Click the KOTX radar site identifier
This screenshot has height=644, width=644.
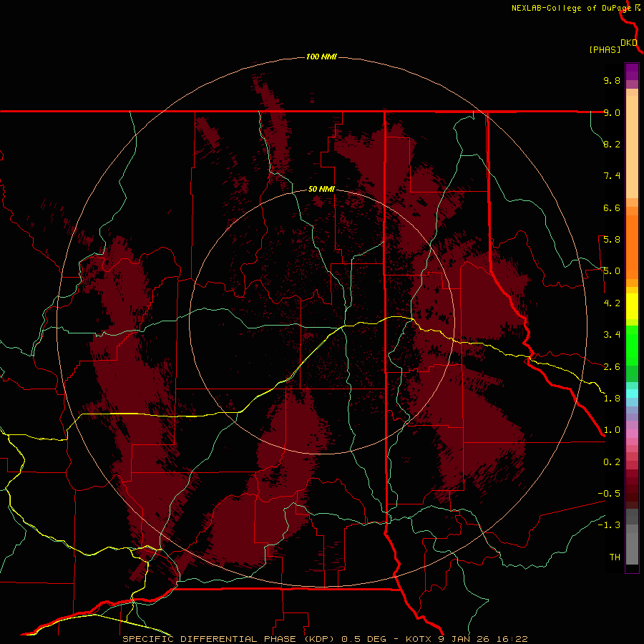[419, 639]
